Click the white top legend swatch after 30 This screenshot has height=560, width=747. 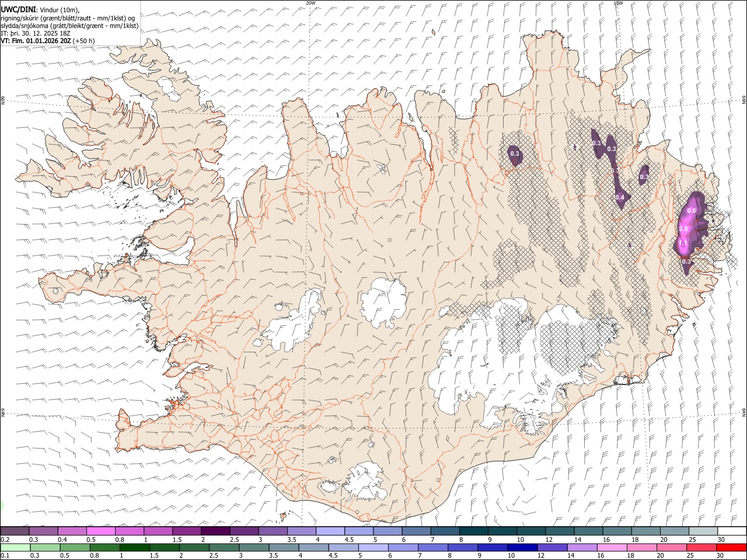point(732,531)
